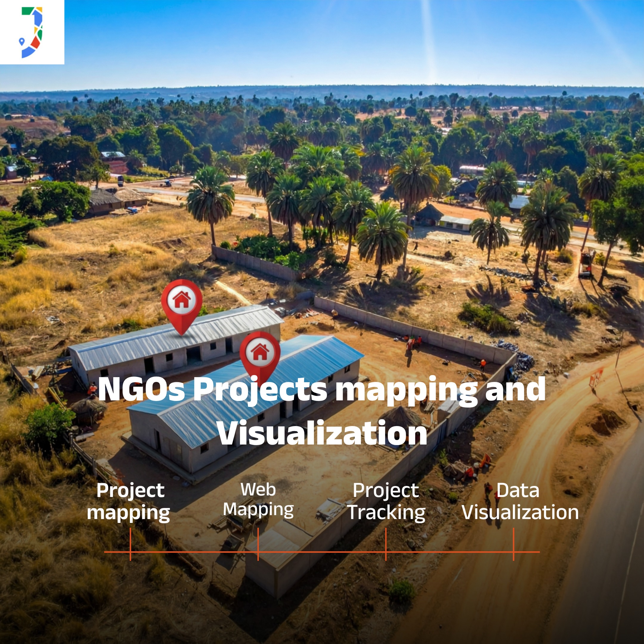Select the Project Tracking label

pyautogui.click(x=386, y=502)
